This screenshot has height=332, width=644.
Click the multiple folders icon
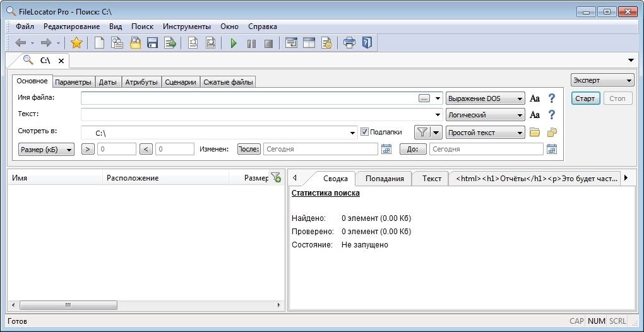[552, 132]
